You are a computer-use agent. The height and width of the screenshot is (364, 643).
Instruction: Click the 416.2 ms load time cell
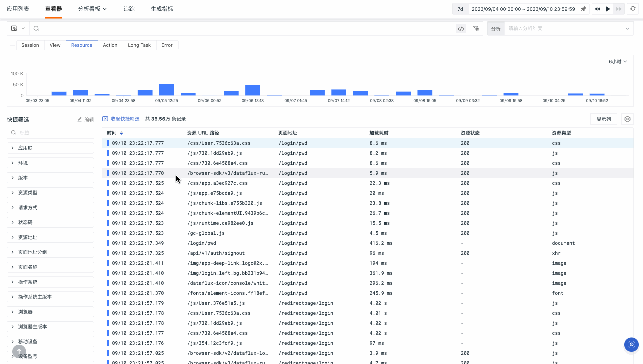pyautogui.click(x=381, y=243)
